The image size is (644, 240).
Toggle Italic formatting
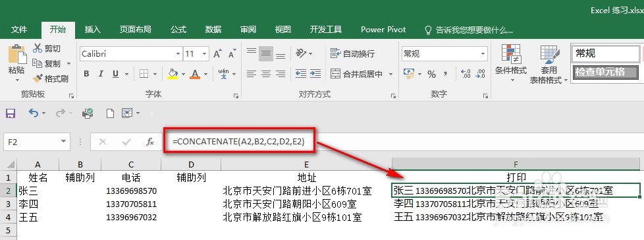[x=101, y=74]
